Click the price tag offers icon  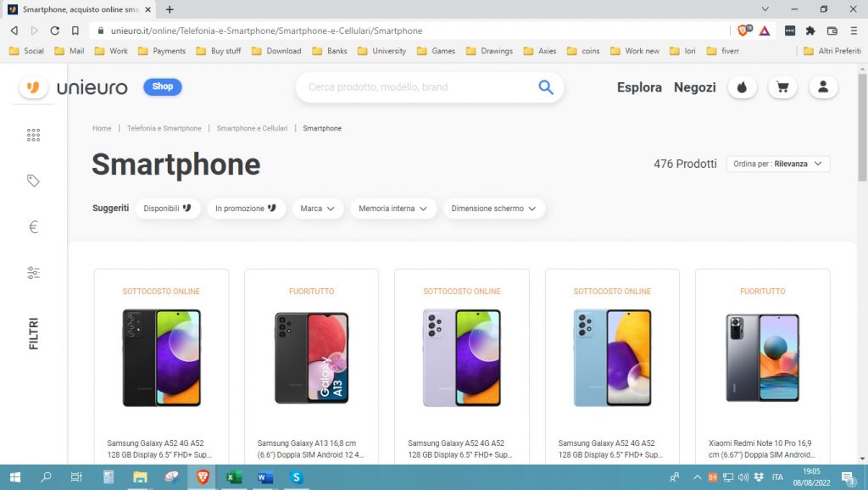click(x=33, y=181)
